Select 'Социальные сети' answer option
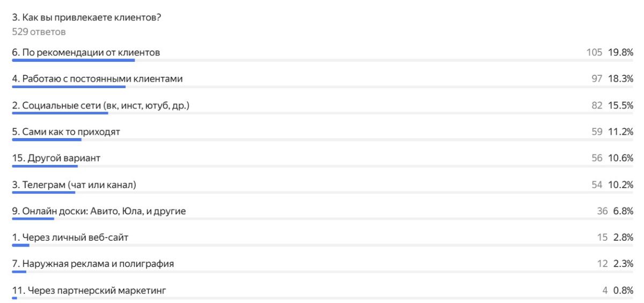 [x=100, y=105]
